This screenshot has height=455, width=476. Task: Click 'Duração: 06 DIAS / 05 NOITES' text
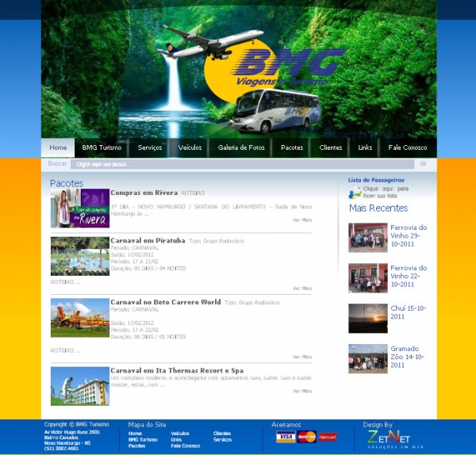tap(148, 337)
